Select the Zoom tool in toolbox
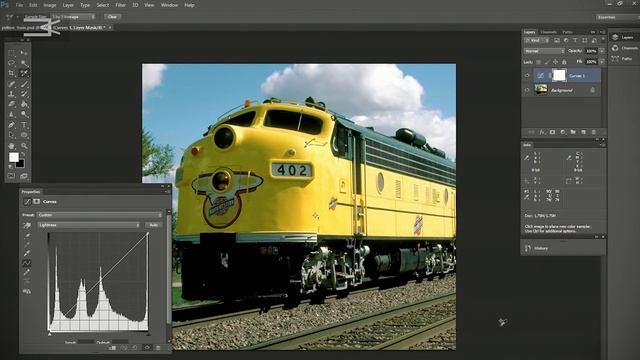 point(24,146)
